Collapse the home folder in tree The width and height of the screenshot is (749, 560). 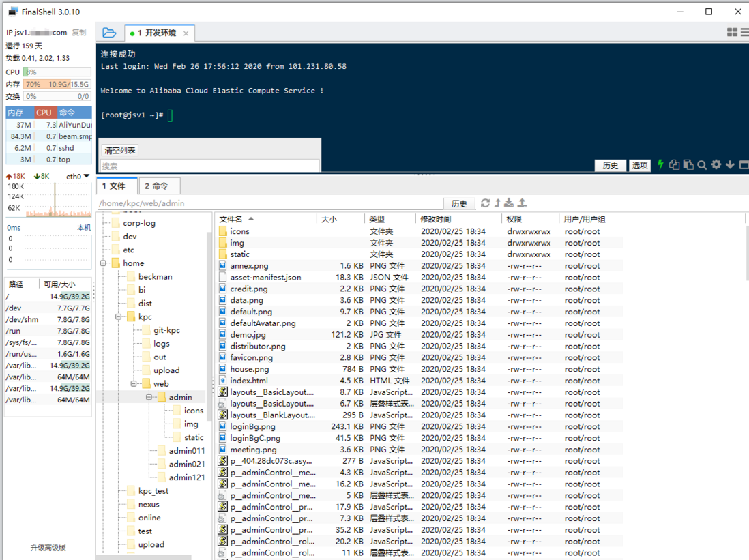pos(103,263)
